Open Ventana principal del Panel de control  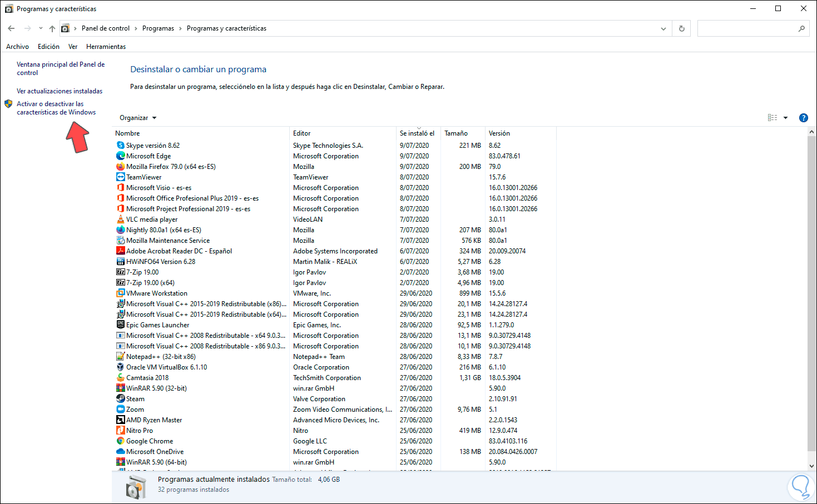coord(61,68)
